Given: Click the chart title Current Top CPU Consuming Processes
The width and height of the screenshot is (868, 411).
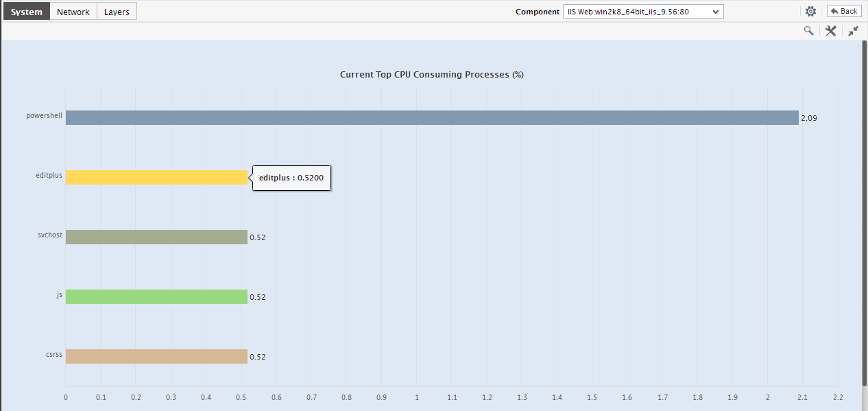Looking at the screenshot, I should click(x=432, y=74).
